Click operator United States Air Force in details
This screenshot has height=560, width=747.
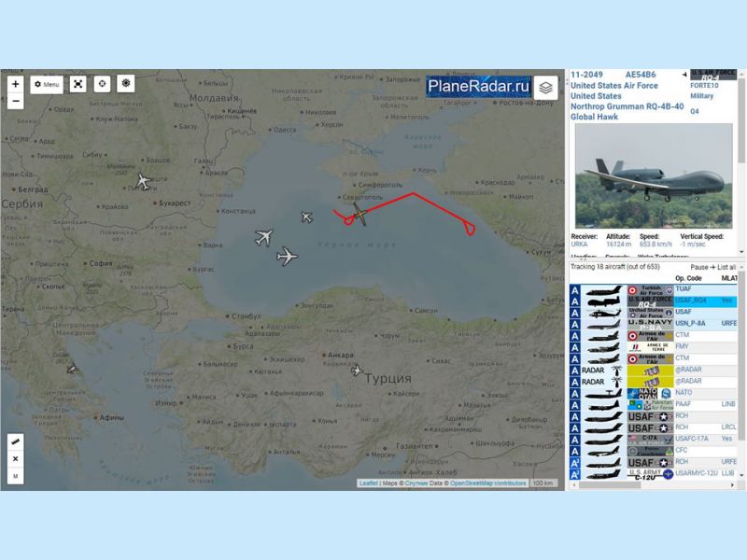[614, 86]
